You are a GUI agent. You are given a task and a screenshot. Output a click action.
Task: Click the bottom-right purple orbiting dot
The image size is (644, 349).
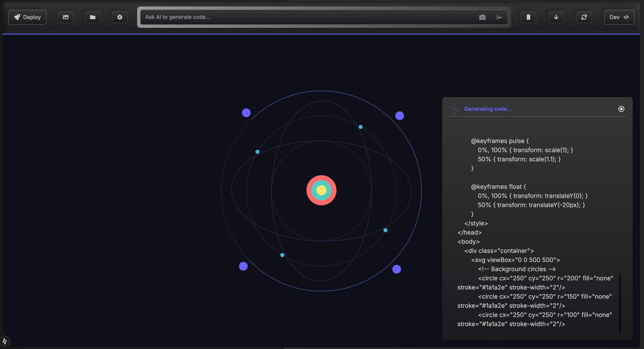[396, 269]
